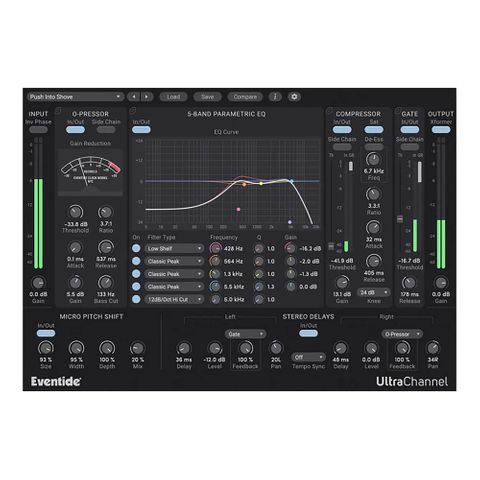Click the Gate Release knob

click(x=409, y=283)
